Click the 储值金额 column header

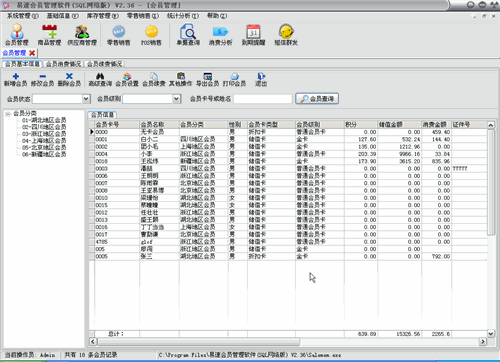pyautogui.click(x=399, y=125)
